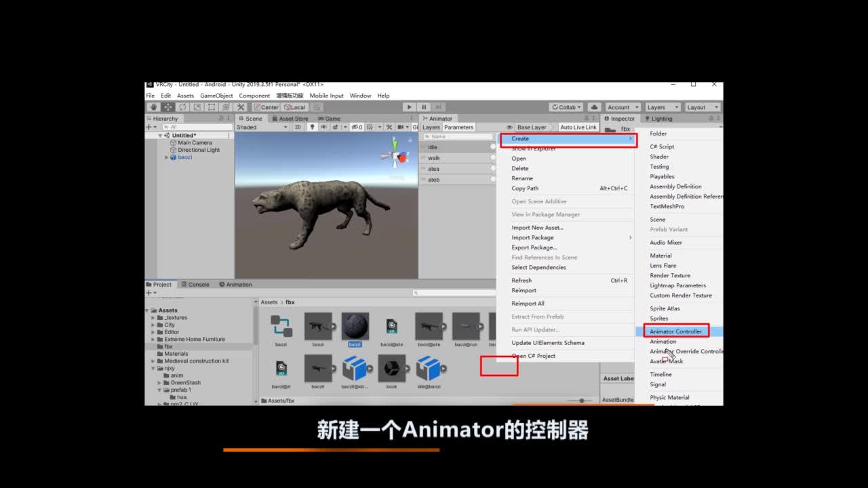Toggle scene lighting bulb icon
868x488 pixels.
click(x=313, y=127)
